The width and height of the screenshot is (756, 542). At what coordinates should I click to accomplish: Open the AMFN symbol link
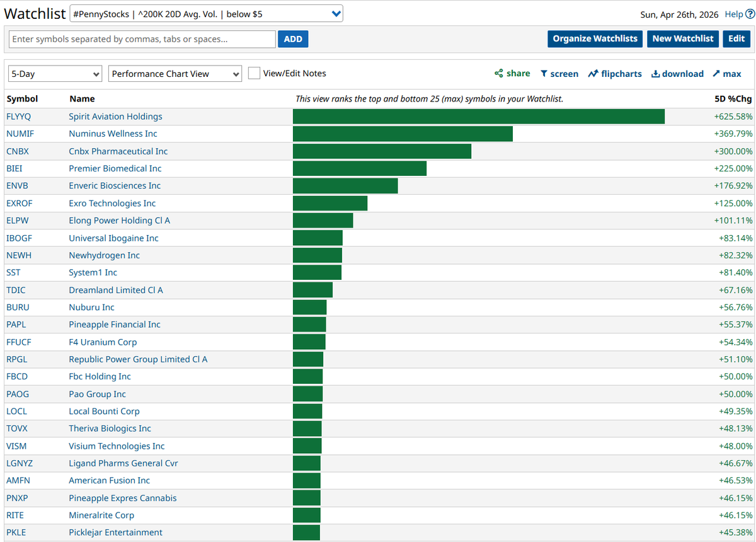point(18,480)
